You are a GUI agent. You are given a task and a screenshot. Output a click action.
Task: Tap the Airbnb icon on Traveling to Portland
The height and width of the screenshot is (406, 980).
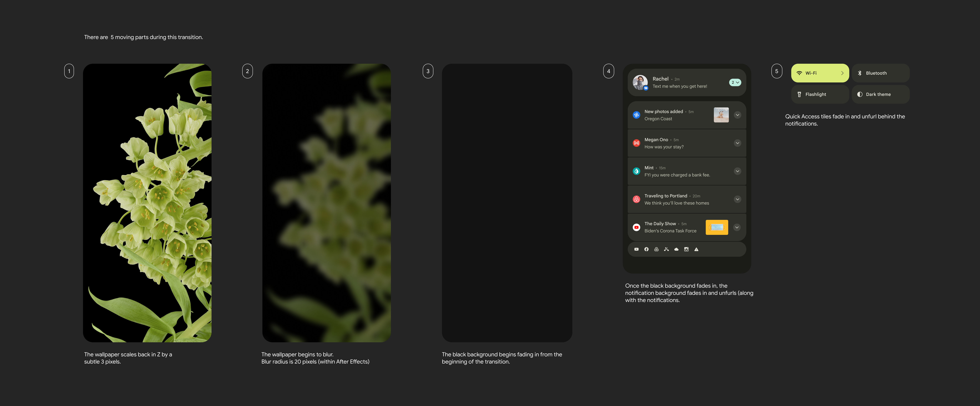point(636,199)
